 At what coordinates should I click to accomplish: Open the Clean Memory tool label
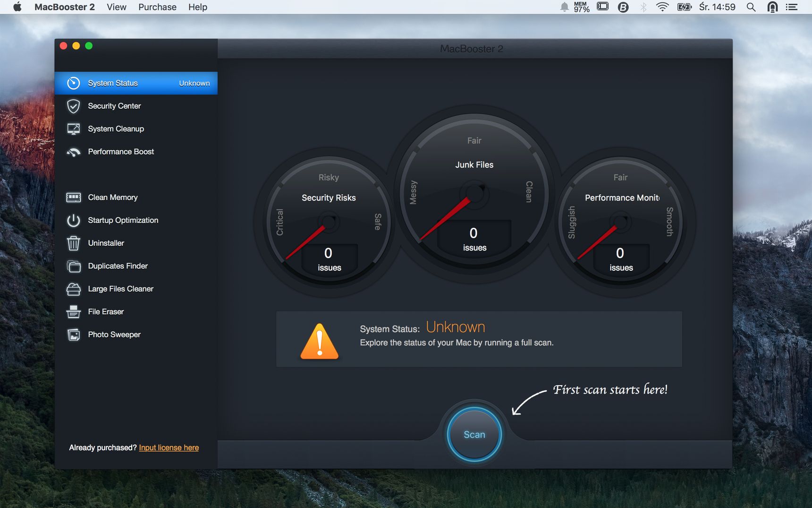point(113,198)
